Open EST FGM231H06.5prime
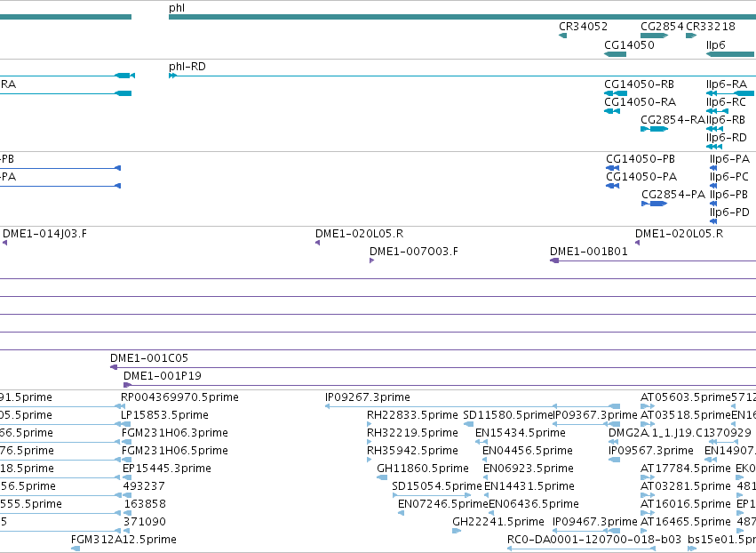Viewport: 756px width, 553px height. coord(174,451)
